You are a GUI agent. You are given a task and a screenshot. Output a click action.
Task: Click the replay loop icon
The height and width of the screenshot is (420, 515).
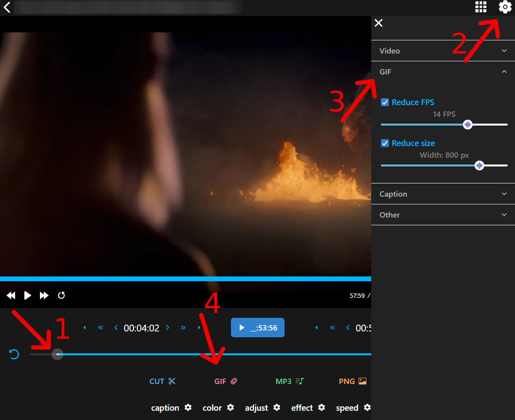(61, 295)
